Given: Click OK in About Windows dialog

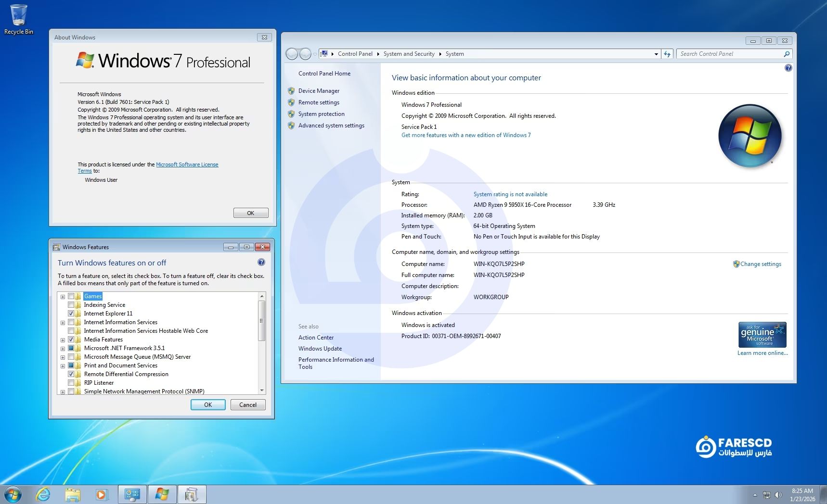Looking at the screenshot, I should pos(250,213).
